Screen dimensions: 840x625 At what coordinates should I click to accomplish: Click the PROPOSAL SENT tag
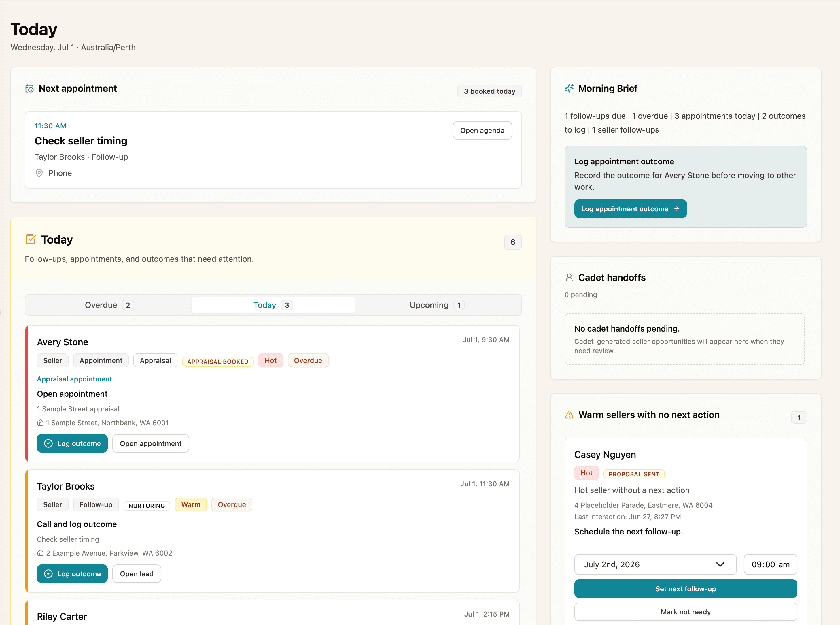coord(634,474)
